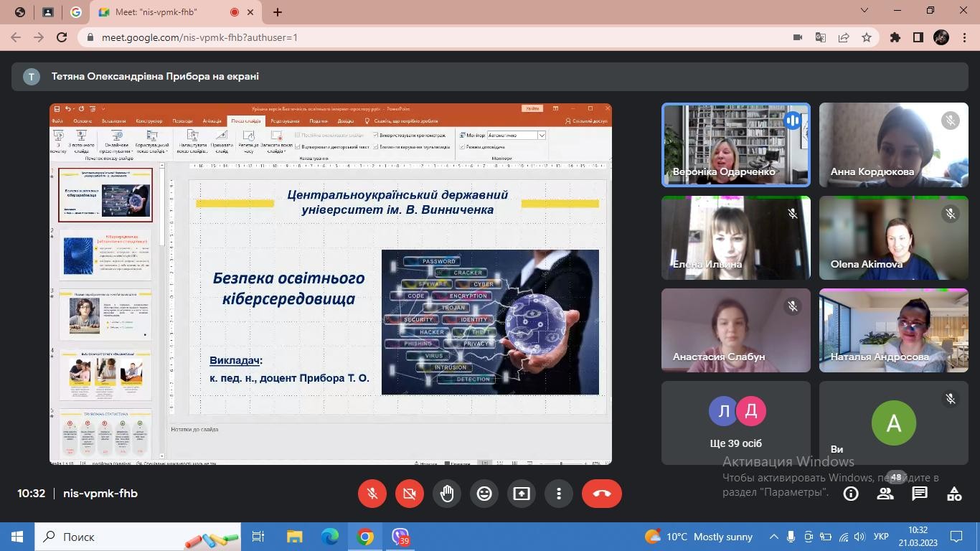Open the Chrome extensions puzzle icon

click(x=895, y=37)
